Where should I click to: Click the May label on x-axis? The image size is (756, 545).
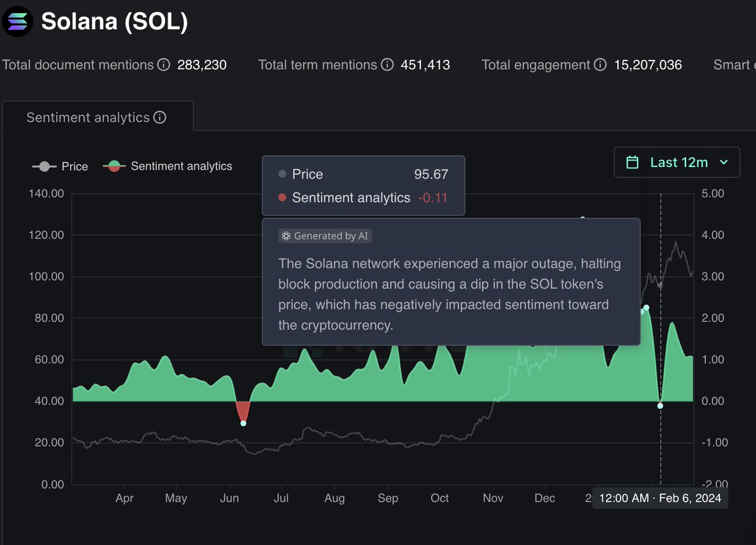pyautogui.click(x=176, y=498)
